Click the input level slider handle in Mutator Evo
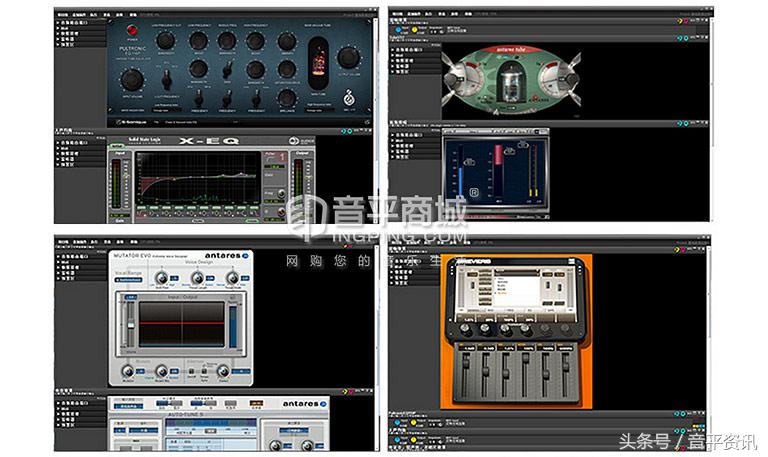Viewport: 768px width, 457px height. 131,325
